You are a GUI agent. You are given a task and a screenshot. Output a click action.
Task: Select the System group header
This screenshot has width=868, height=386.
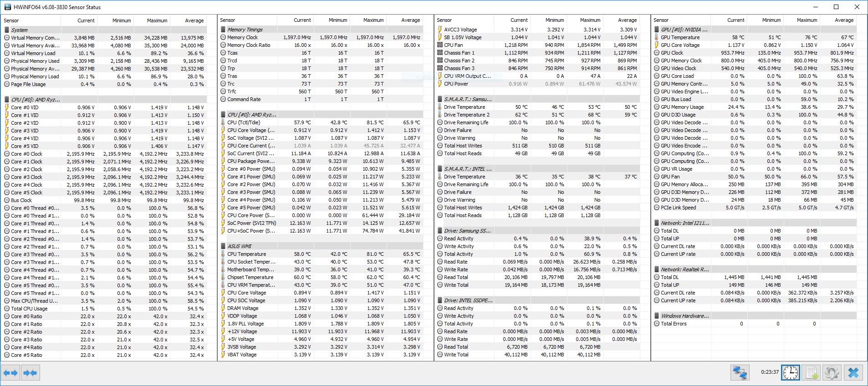coord(19,30)
